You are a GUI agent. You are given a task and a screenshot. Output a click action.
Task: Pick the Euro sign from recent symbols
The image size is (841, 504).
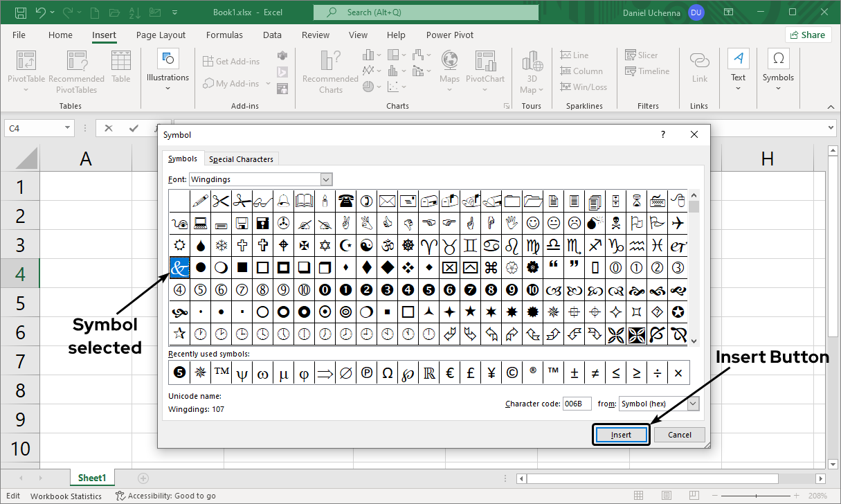pos(450,373)
